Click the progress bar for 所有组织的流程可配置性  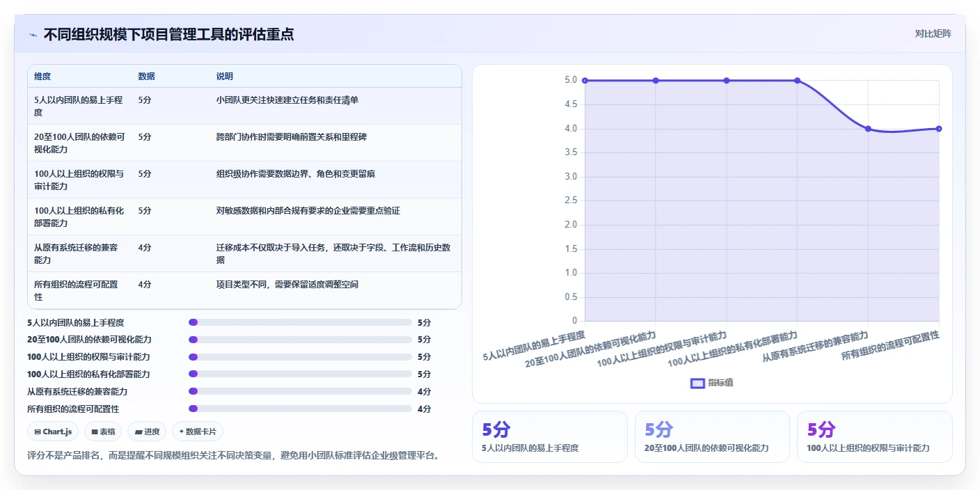300,409
